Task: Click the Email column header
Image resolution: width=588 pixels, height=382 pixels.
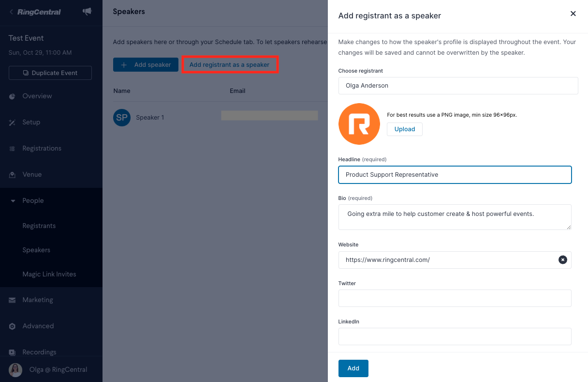Action: click(237, 91)
